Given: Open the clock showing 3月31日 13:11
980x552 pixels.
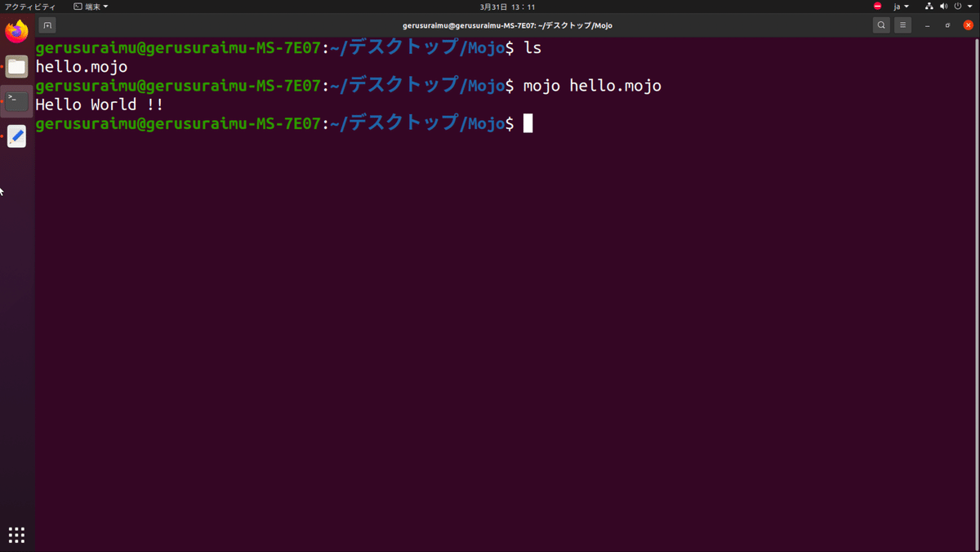Looking at the screenshot, I should [507, 7].
